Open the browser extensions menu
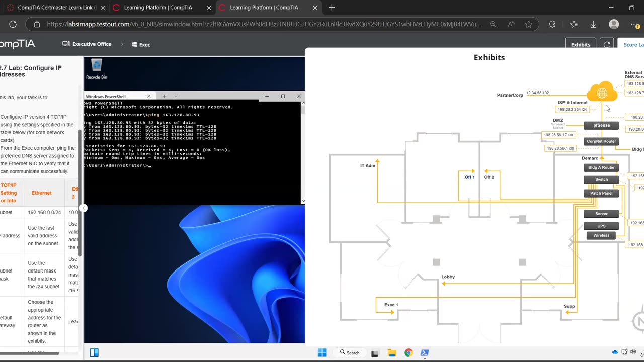The height and width of the screenshot is (362, 644). tap(552, 24)
